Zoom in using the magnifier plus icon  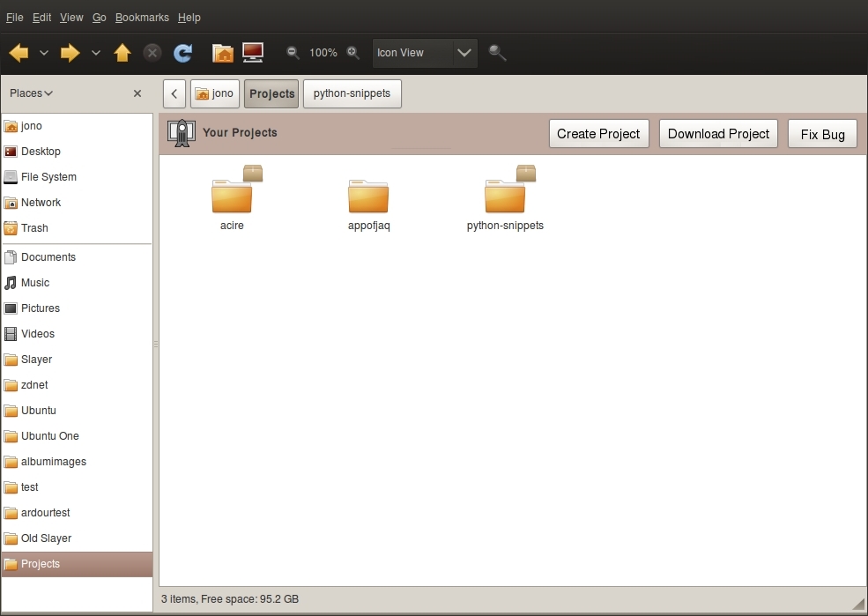tap(353, 53)
